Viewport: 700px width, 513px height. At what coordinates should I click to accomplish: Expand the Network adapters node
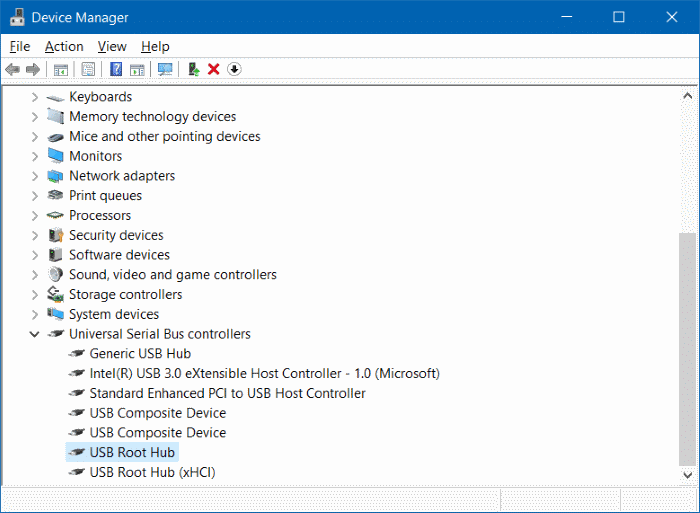[x=35, y=176]
